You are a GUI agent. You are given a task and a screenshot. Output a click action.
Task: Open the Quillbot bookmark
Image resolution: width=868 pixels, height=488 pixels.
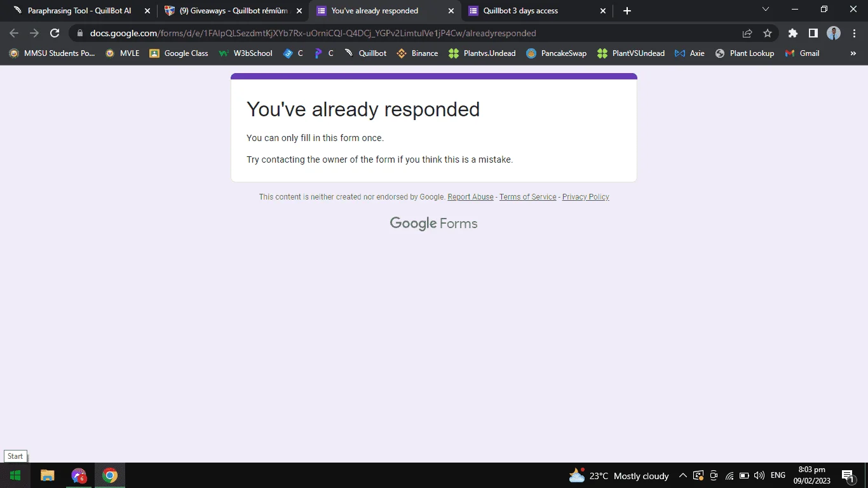coord(365,53)
